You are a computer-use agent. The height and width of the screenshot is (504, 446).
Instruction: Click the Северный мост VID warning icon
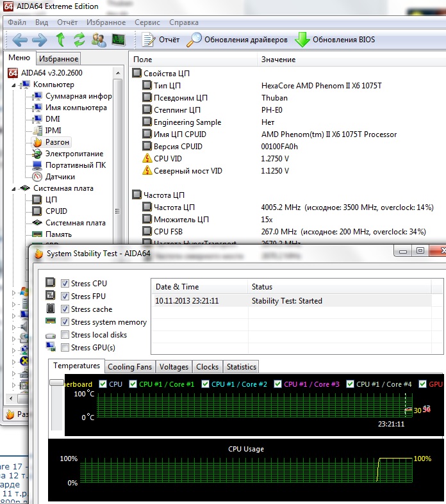pos(147,171)
